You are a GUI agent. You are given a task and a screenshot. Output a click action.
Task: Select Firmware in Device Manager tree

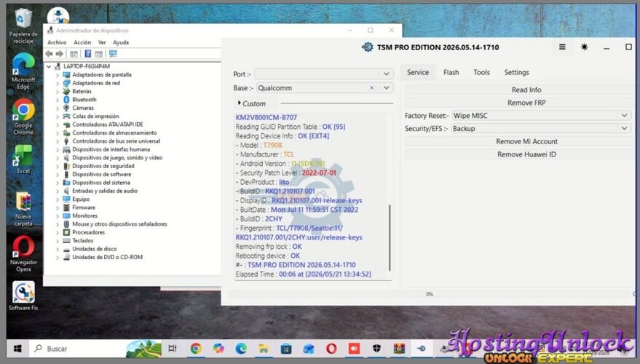click(x=83, y=207)
